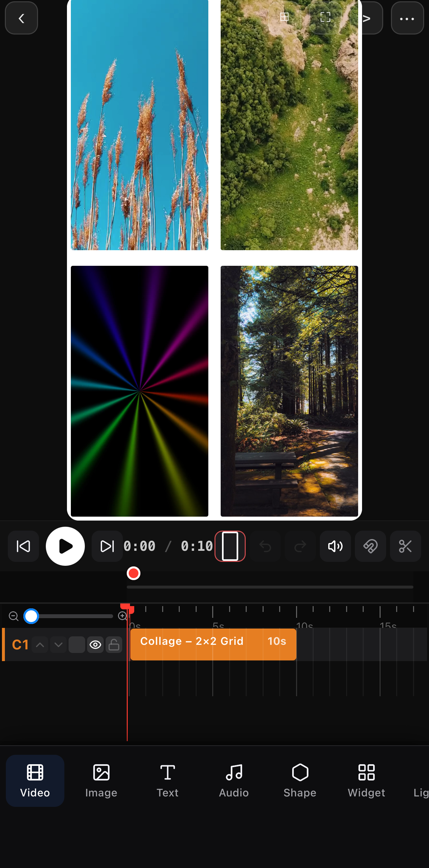
Task: Click the 0:10 total duration text
Action: point(197,546)
